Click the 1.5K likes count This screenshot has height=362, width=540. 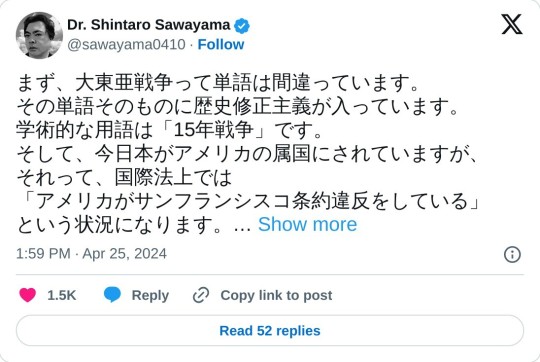(61, 296)
